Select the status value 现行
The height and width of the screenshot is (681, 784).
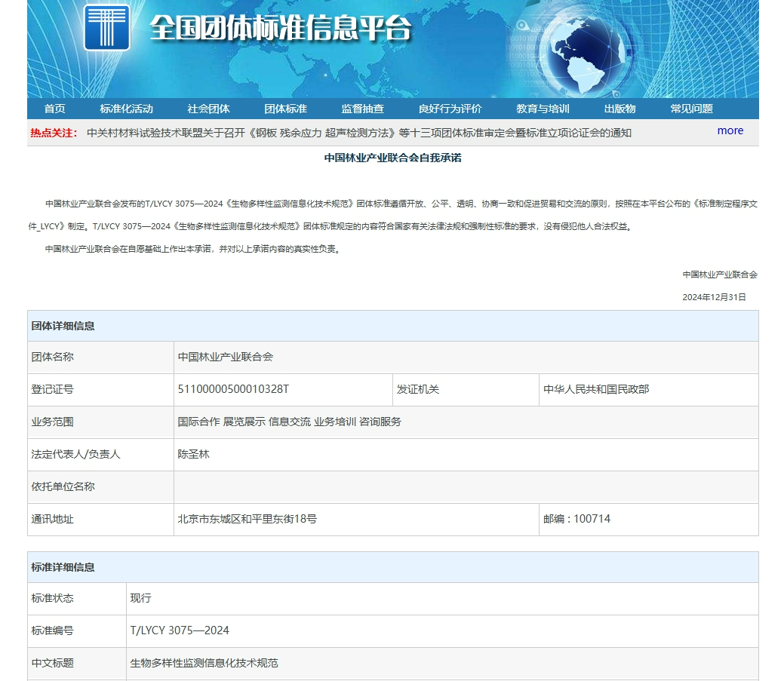pos(140,598)
